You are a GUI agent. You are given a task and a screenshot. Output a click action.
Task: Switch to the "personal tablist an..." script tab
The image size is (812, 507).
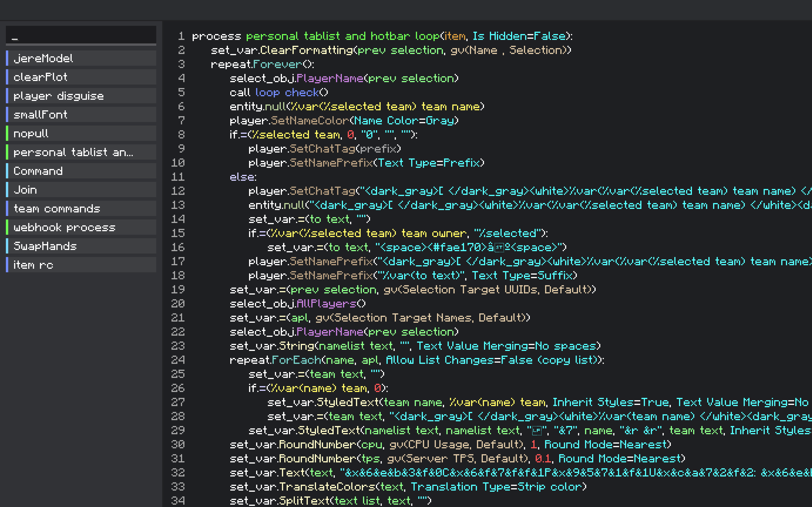pos(73,152)
